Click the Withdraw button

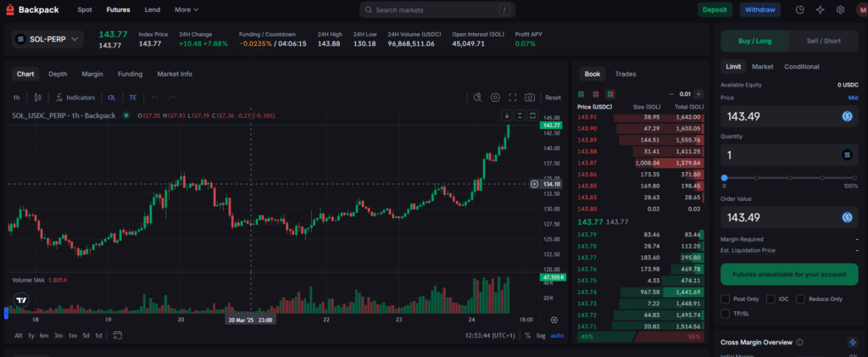coord(760,9)
